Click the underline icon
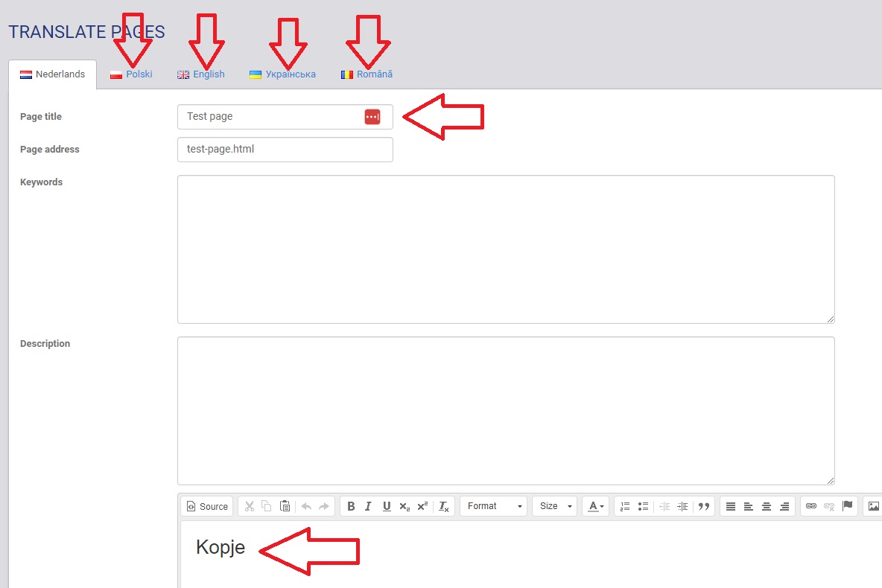The image size is (882, 588). click(x=387, y=506)
